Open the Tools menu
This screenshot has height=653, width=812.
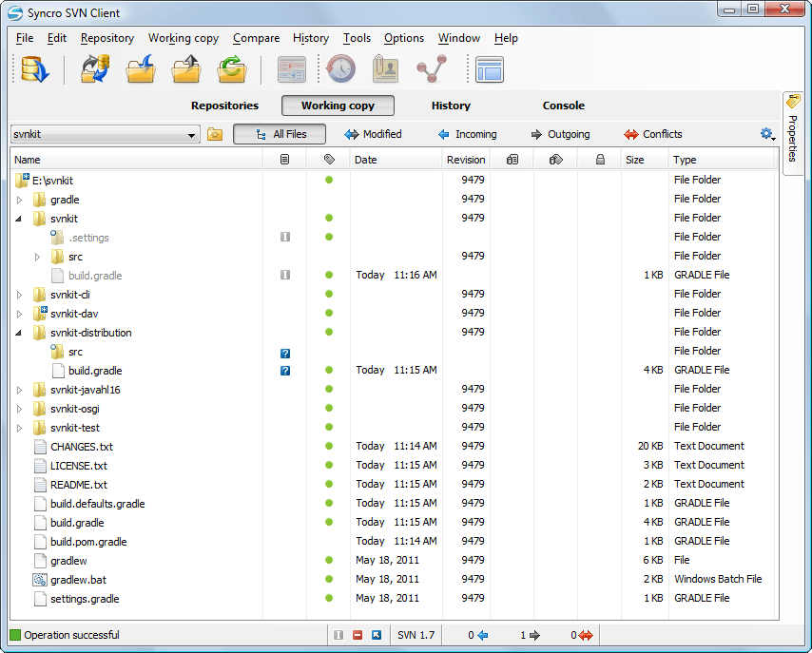[357, 38]
